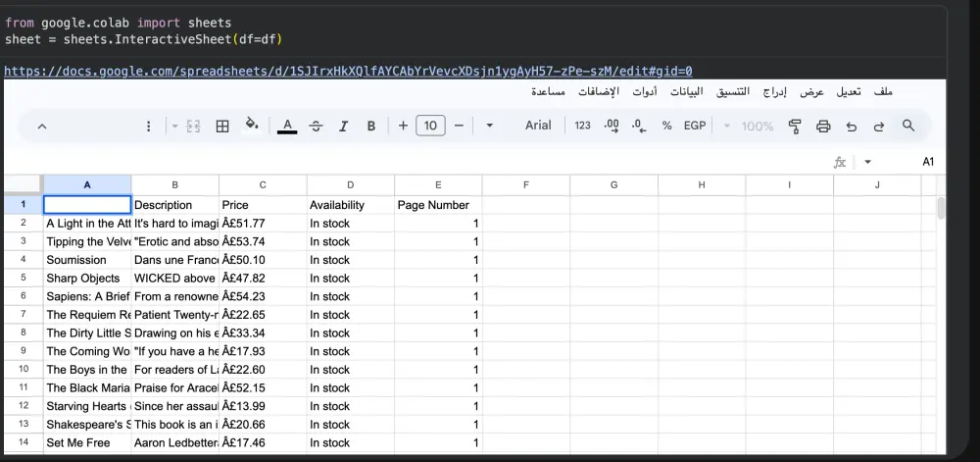Click the increase decimal places icon
This screenshot has width=980, height=462.
tap(612, 126)
